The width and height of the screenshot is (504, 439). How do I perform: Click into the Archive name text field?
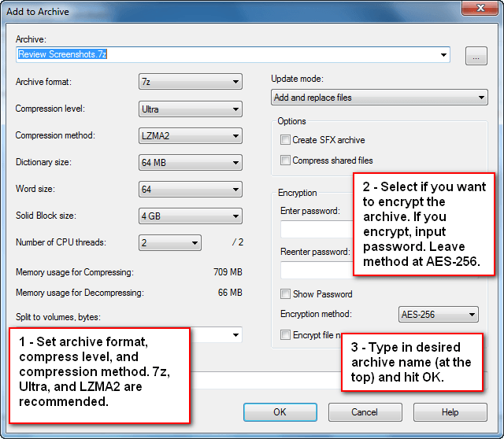click(x=227, y=54)
